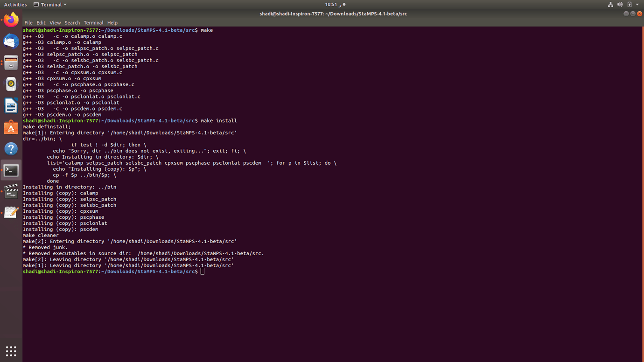
Task: Select the highlighted Terminal icon in the dock
Action: tap(10, 170)
